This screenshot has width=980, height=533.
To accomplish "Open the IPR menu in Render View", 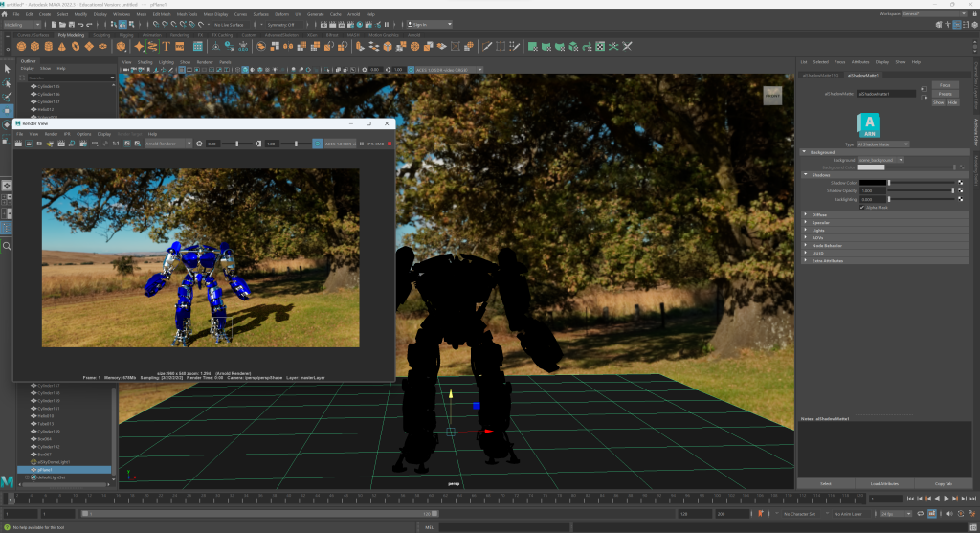I will pyautogui.click(x=68, y=134).
